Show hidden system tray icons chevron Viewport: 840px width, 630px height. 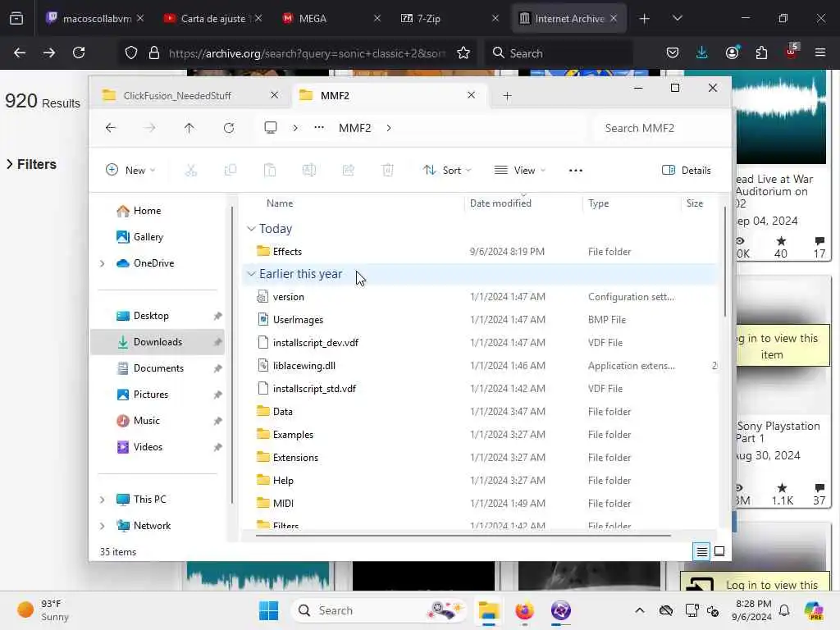(640, 610)
